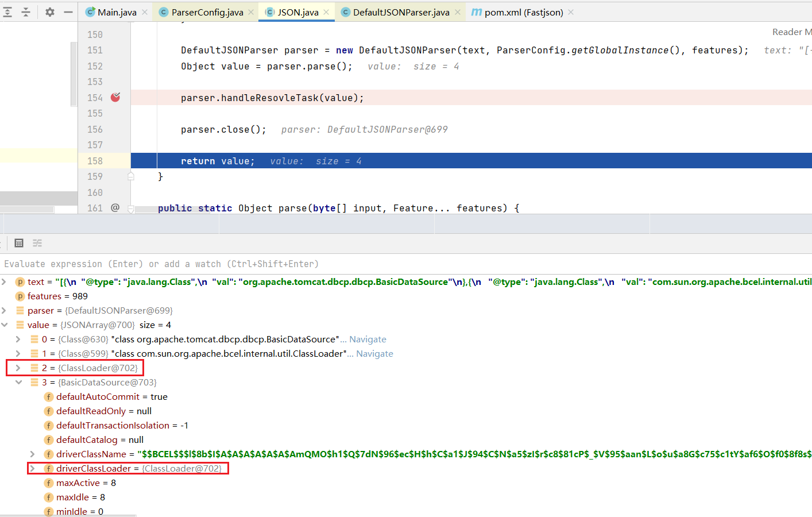Click line number 152 in the gutter
The height and width of the screenshot is (517, 812).
click(x=95, y=66)
